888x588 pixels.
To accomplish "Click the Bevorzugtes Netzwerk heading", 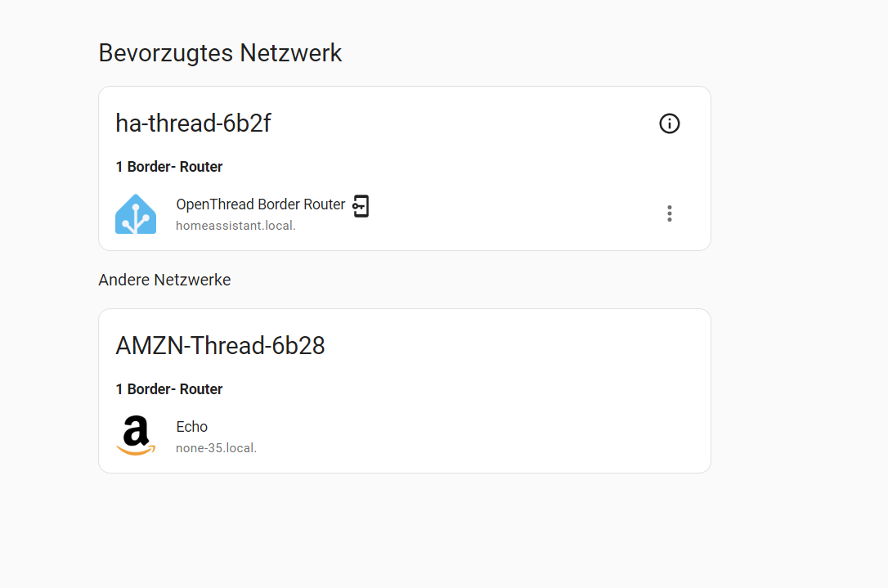I will pos(220,53).
